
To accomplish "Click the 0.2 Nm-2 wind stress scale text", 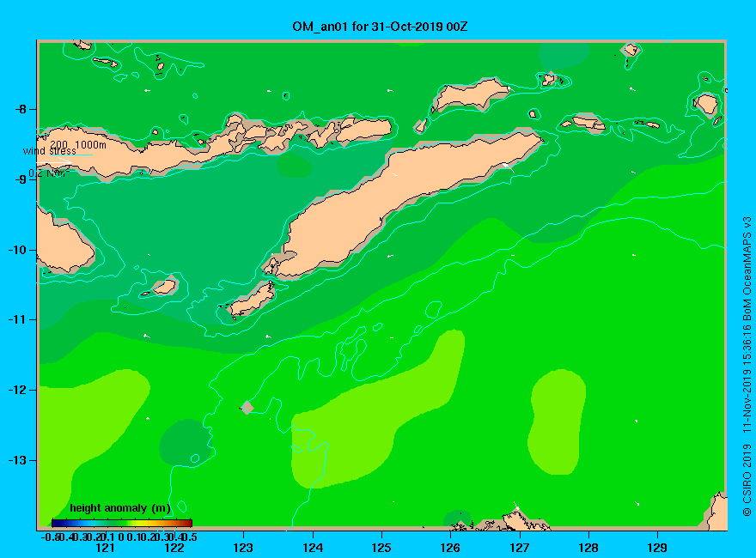I will coord(49,173).
